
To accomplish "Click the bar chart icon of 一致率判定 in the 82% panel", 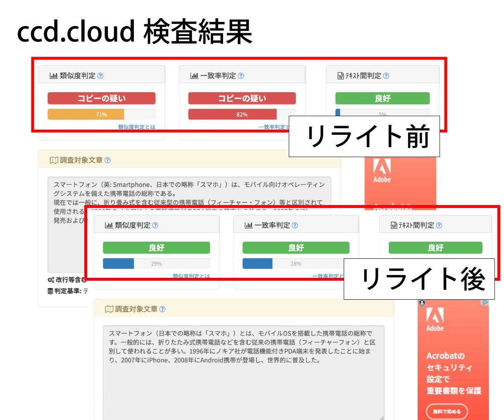I will 194,76.
